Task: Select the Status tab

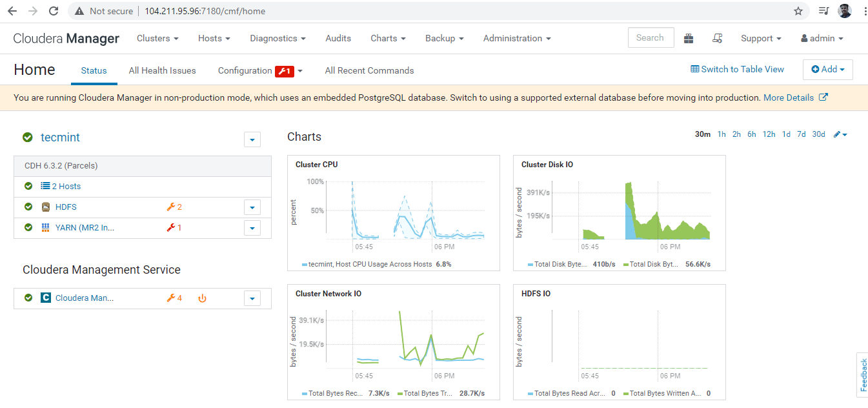Action: (94, 70)
